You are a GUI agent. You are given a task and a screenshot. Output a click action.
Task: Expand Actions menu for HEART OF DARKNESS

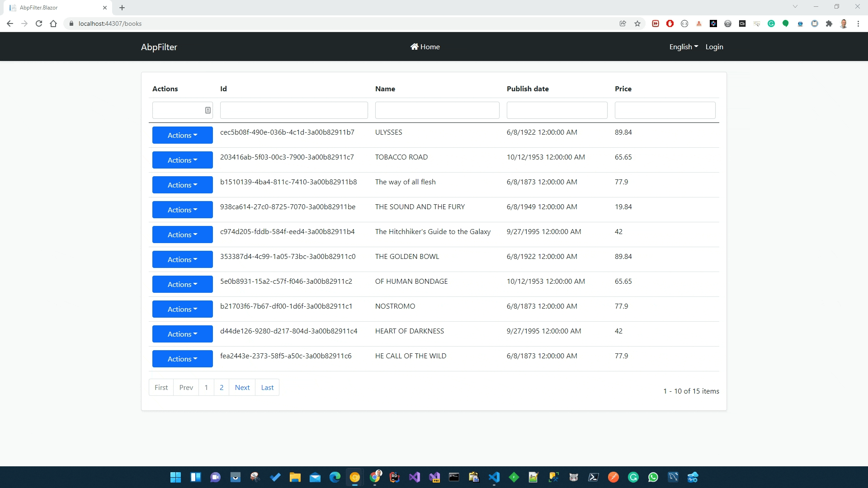click(182, 334)
